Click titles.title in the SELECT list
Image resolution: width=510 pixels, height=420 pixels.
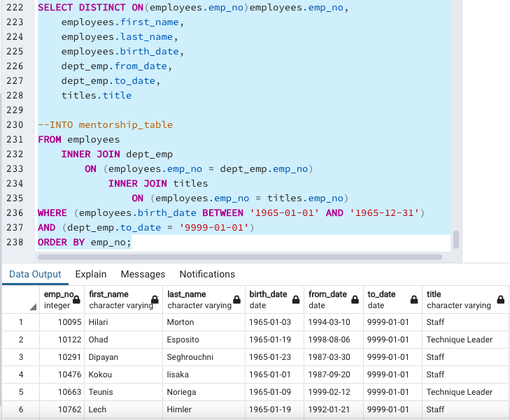97,96
